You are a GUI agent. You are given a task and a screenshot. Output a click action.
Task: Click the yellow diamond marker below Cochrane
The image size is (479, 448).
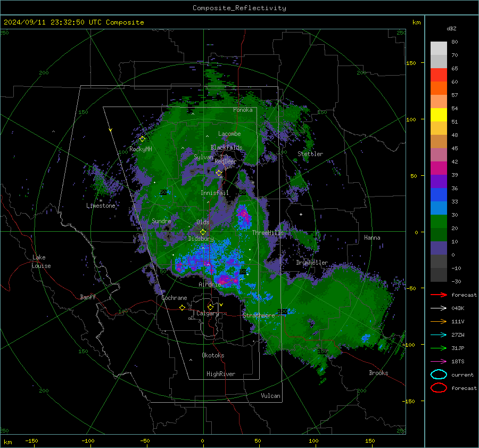tap(182, 307)
